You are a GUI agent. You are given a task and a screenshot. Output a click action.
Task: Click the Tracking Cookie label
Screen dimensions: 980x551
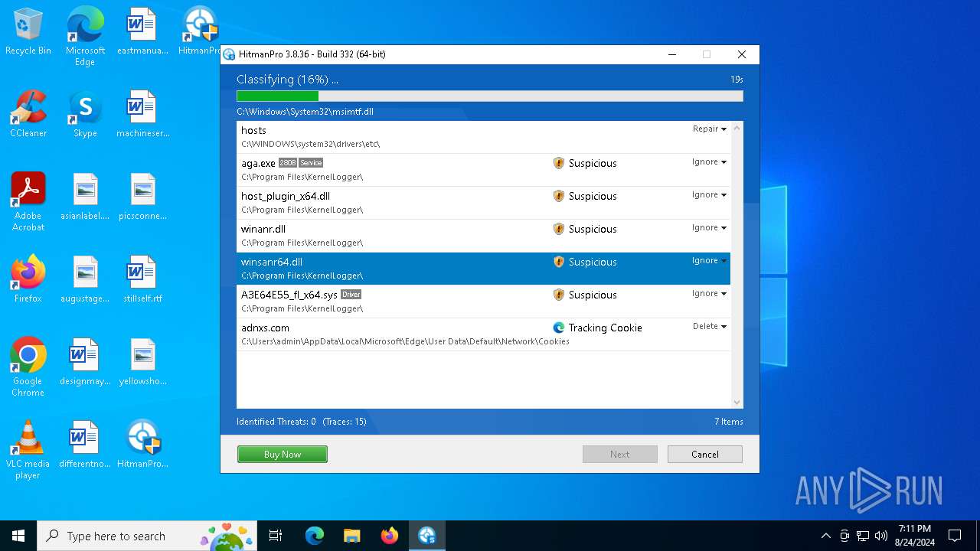tap(605, 328)
